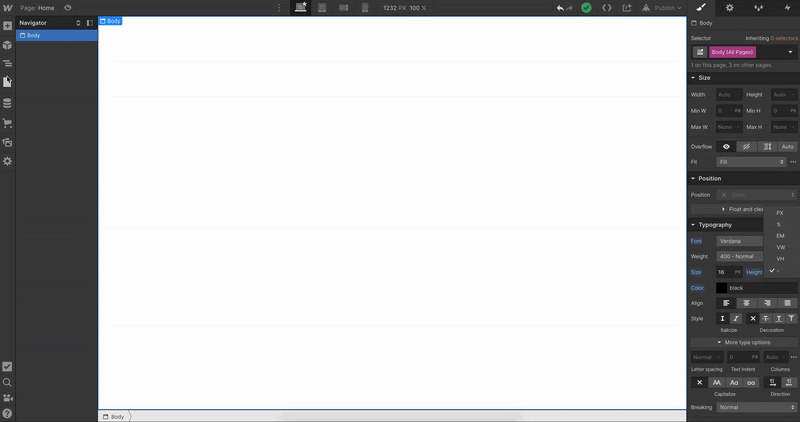Collapse More type options

[x=744, y=342]
